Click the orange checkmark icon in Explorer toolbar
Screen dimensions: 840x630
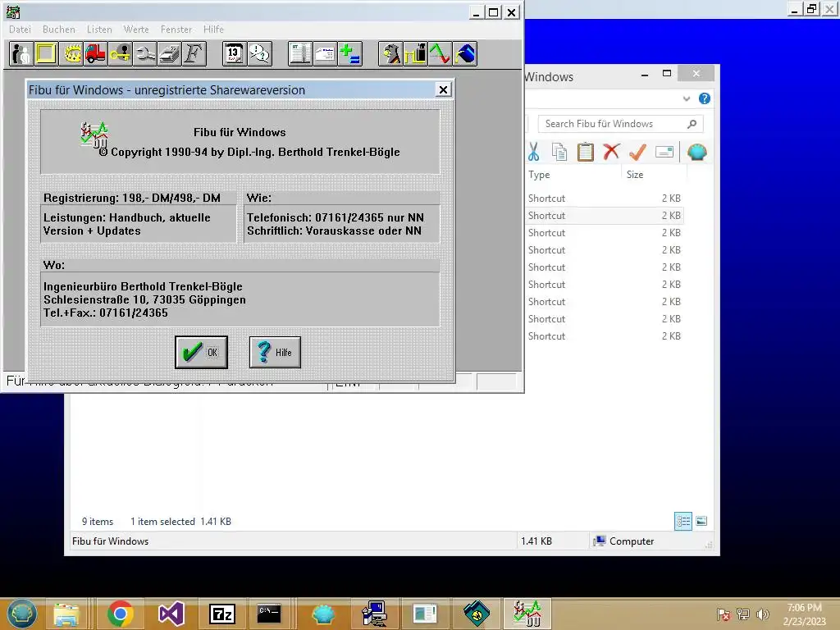point(637,152)
